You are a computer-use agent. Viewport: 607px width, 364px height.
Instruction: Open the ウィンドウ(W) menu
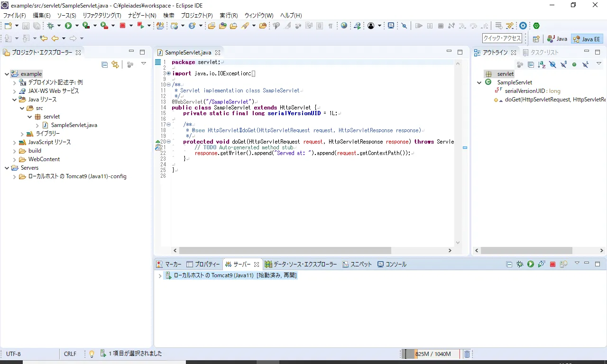pos(258,16)
